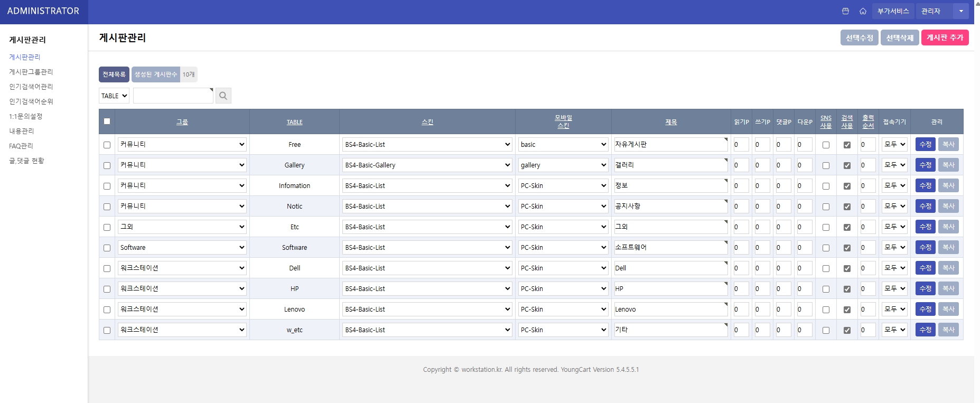Click the search text input field

[173, 96]
